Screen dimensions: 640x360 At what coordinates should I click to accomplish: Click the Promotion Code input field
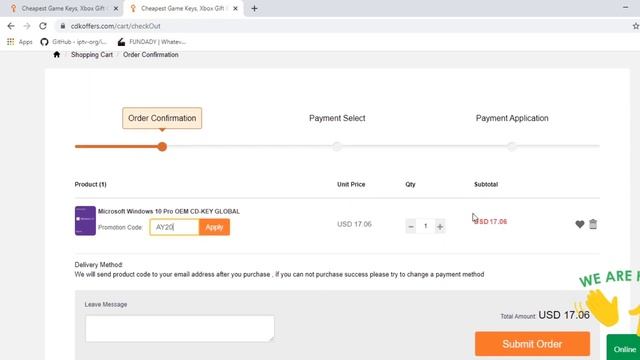(174, 227)
